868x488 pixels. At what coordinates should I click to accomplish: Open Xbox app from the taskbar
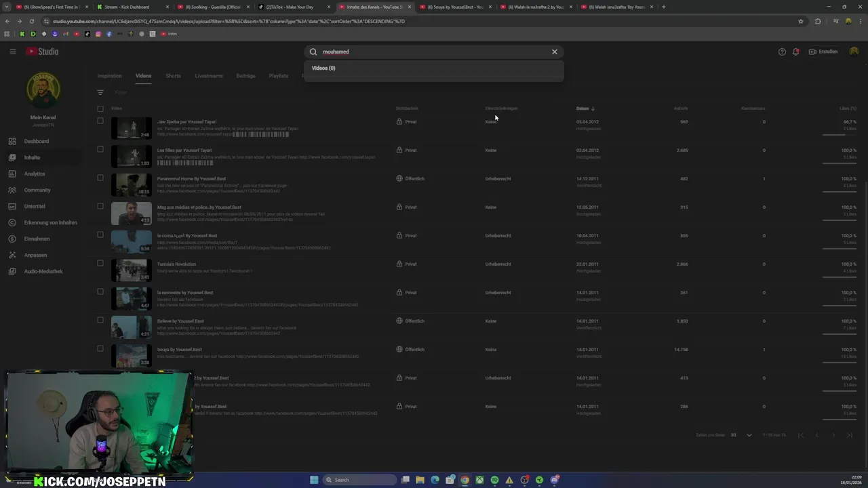coord(479,480)
